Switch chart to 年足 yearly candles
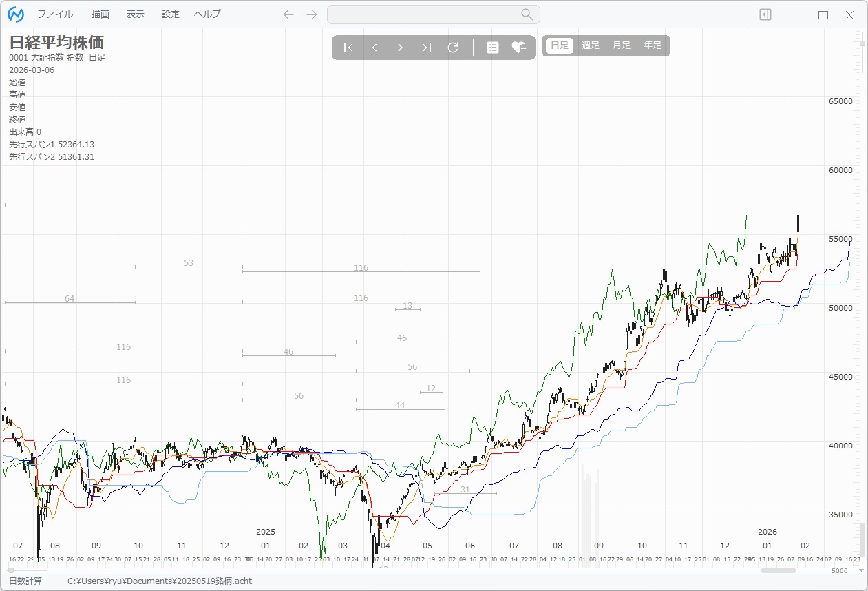The height and width of the screenshot is (591, 868). coord(653,45)
